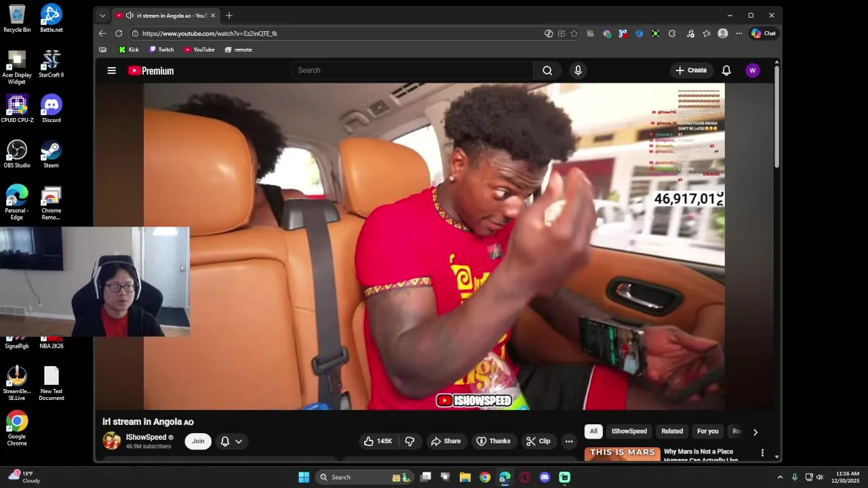Open YouTube bookmark
This screenshot has height=488, width=868.
pos(199,49)
